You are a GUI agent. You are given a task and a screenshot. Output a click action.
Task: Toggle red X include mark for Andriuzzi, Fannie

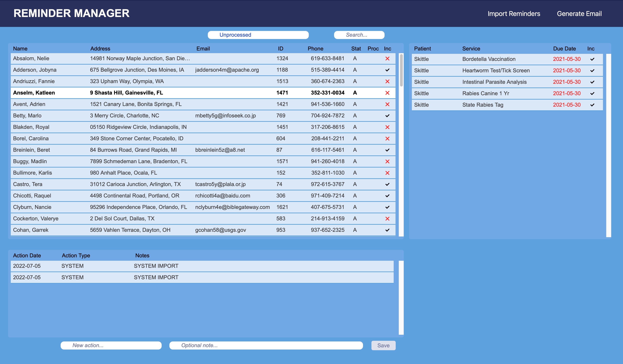click(387, 81)
